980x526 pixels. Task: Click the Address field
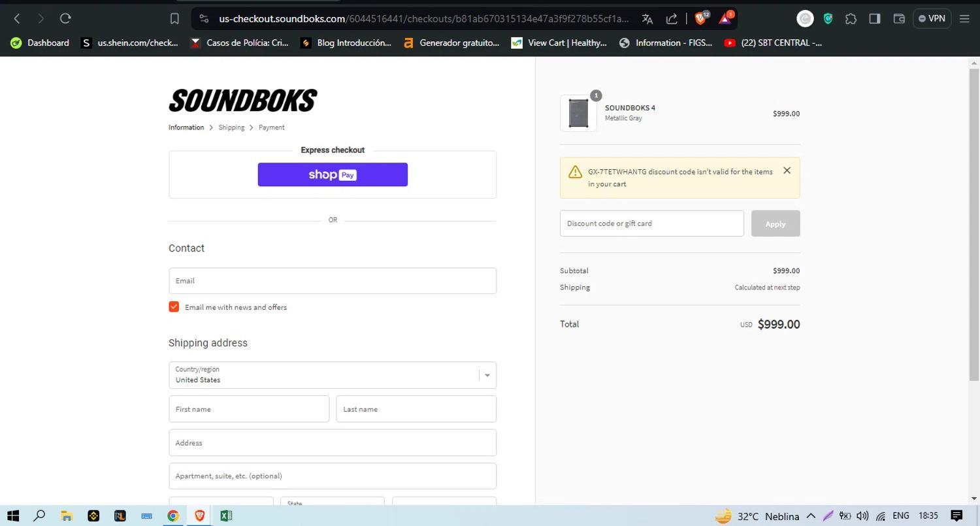[333, 443]
